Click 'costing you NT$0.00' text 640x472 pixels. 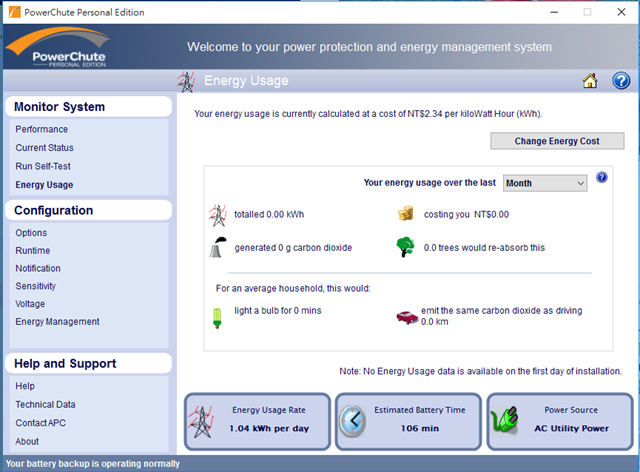[x=466, y=214]
